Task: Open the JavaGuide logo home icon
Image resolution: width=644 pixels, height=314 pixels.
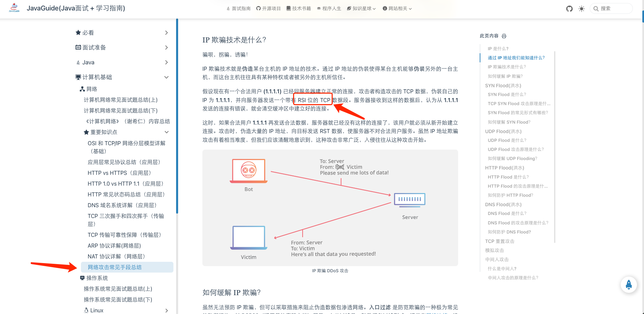Action: [x=14, y=7]
